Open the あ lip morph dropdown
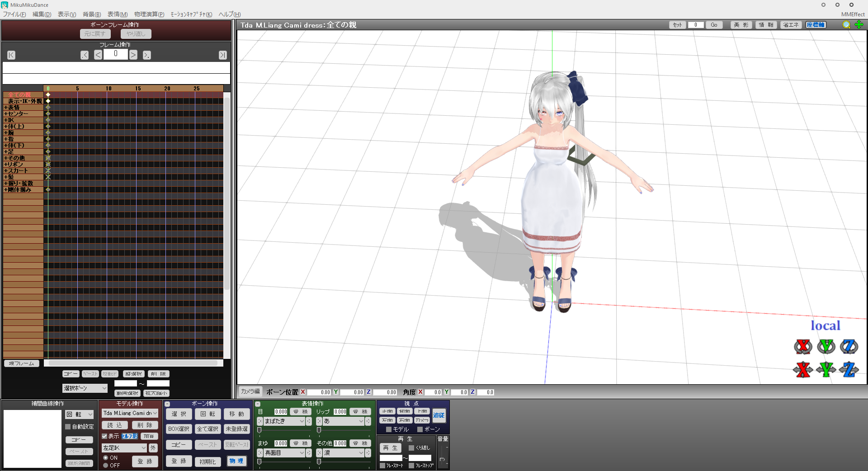This screenshot has height=471, width=868. (344, 421)
